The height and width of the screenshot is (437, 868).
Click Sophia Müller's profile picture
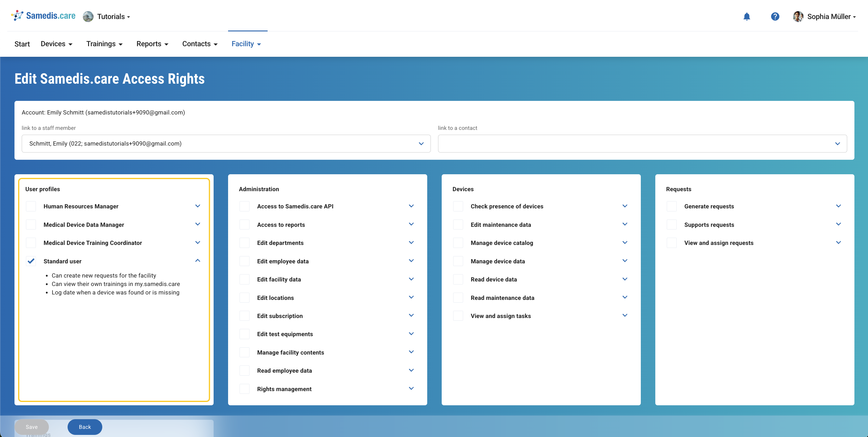pos(798,17)
